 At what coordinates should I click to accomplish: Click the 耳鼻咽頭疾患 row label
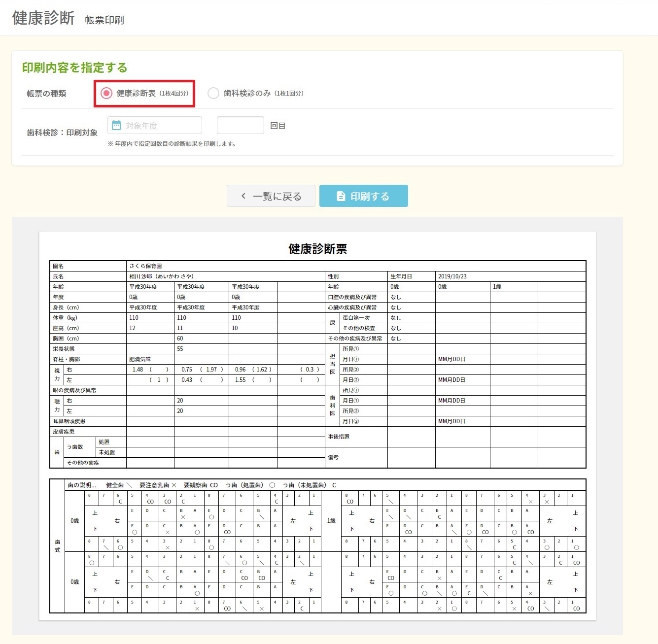(69, 421)
